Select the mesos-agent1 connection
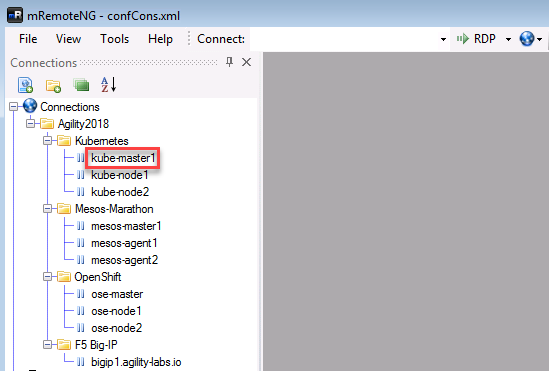Viewport: 549px width, 371px height. [x=124, y=243]
